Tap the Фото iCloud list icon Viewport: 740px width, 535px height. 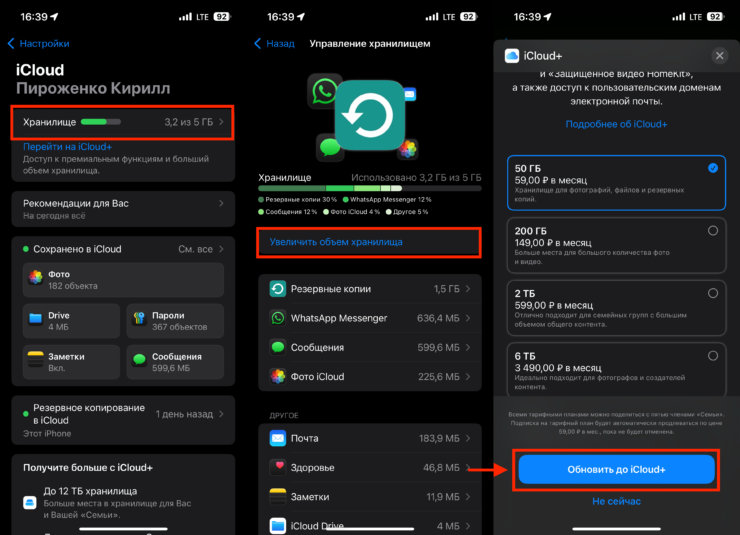click(x=278, y=376)
